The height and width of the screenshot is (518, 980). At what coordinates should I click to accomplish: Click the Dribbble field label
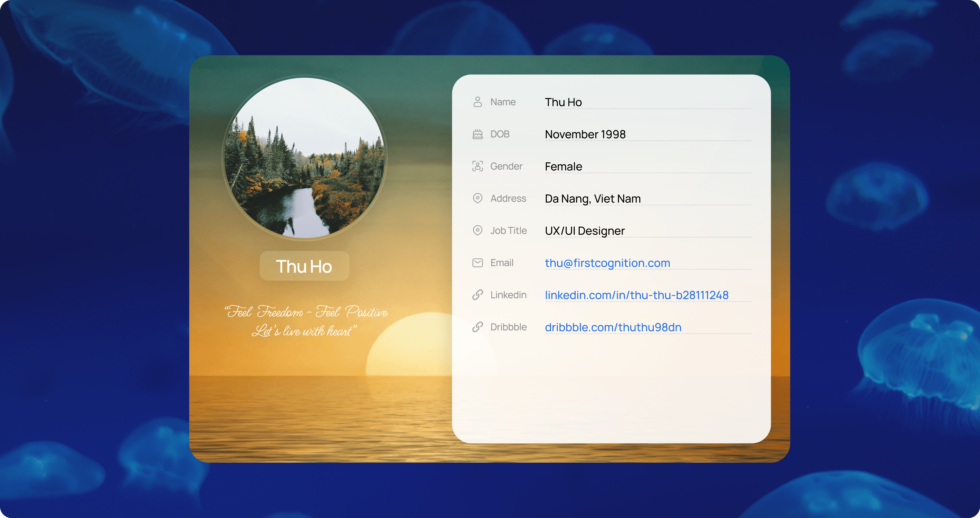tap(508, 327)
